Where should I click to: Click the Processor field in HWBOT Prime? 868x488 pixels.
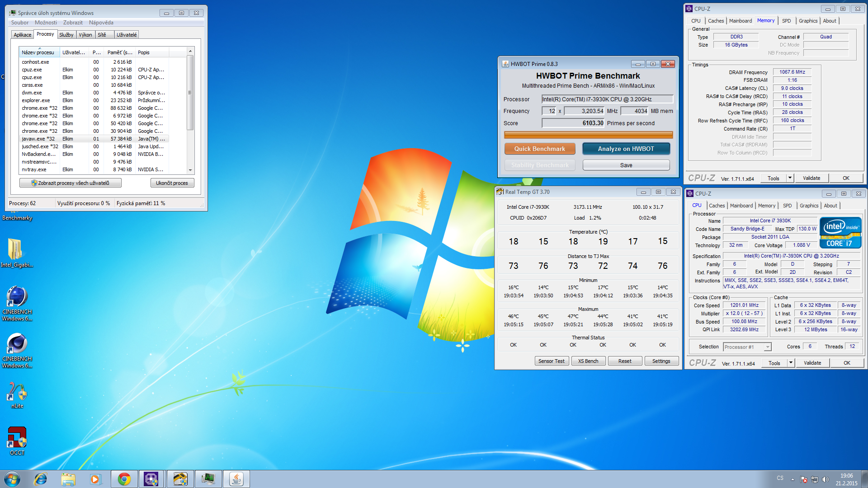608,99
